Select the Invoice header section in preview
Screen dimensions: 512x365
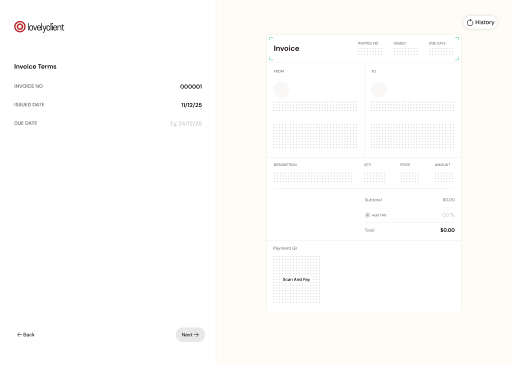tap(364, 49)
